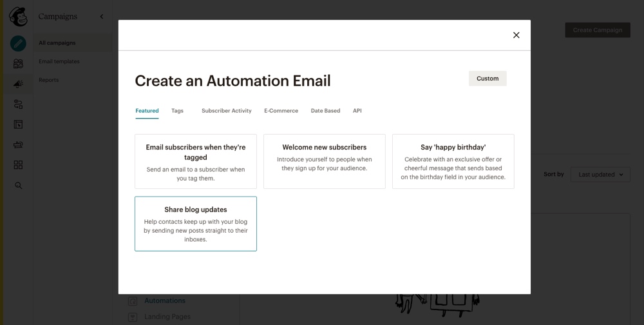Open the Last updated sort dropdown
The image size is (644, 325).
pos(600,175)
